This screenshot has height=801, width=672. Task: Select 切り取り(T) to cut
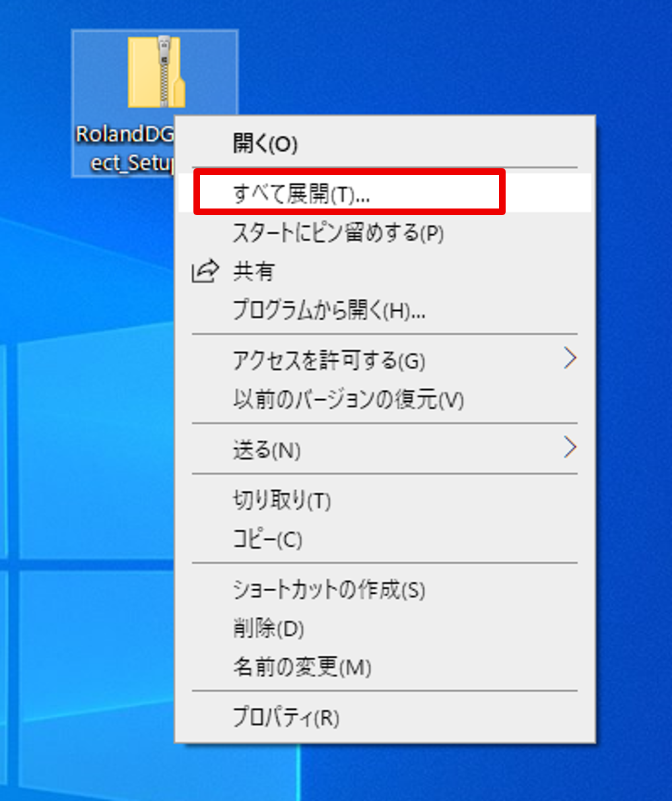pyautogui.click(x=385, y=501)
